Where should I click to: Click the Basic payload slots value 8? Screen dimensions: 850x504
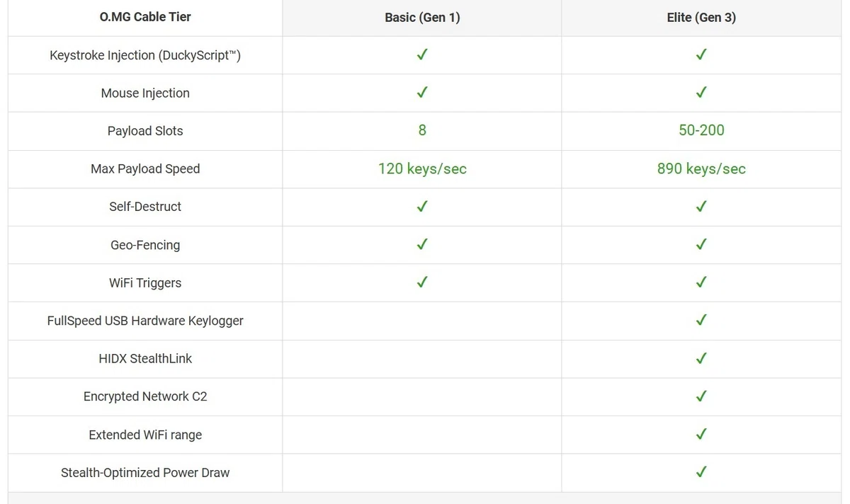(x=422, y=130)
